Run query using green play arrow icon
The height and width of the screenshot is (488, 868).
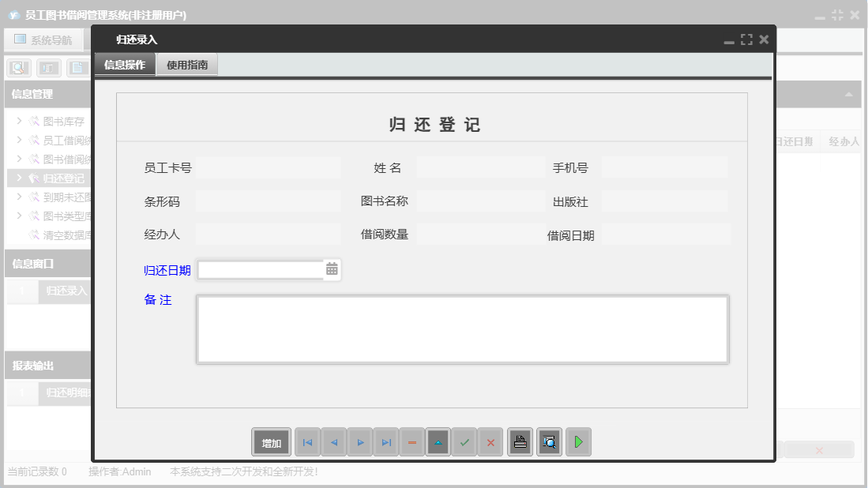[x=578, y=441]
